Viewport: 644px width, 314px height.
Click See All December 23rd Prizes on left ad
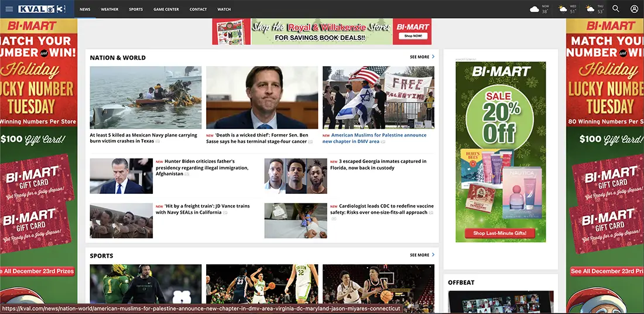(x=37, y=271)
